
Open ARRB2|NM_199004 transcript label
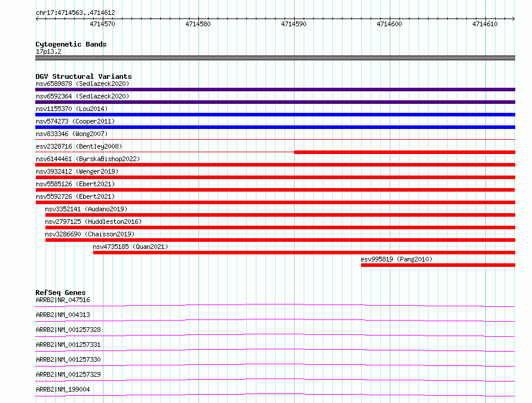tap(63, 389)
